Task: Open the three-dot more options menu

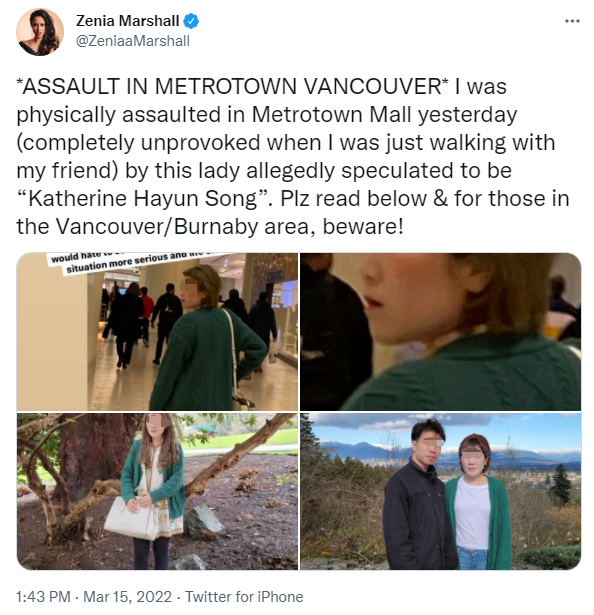Action: (x=572, y=21)
